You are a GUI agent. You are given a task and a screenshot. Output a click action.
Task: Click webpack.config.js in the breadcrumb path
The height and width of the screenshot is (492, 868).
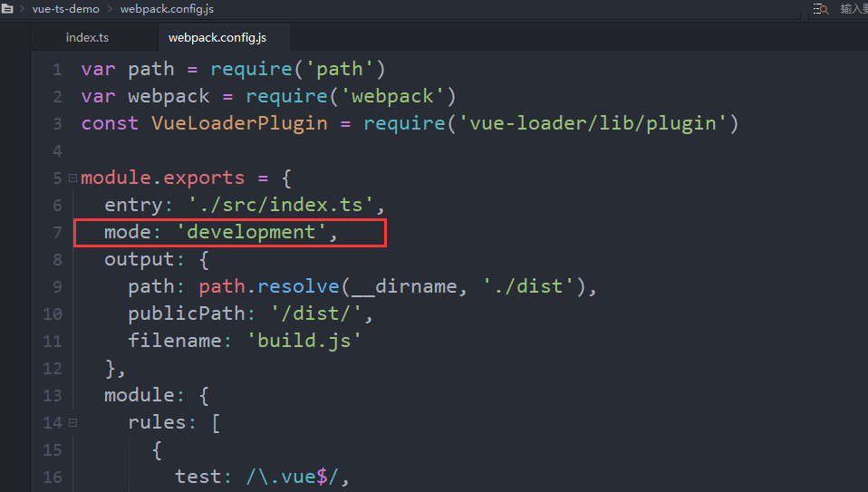165,9
